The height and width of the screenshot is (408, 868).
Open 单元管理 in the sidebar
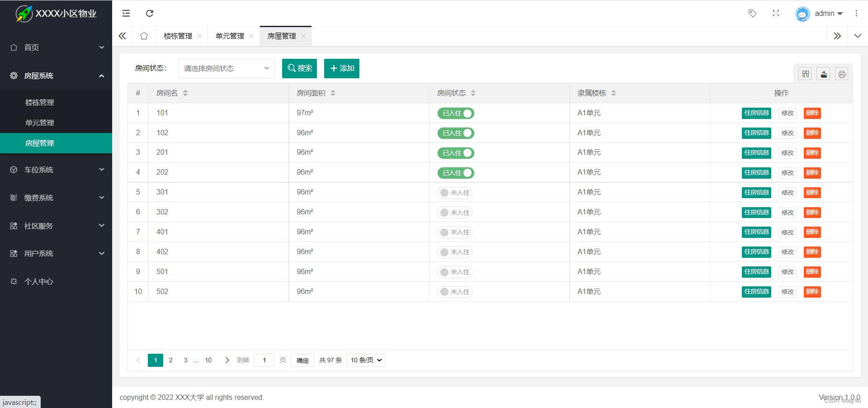[x=56, y=123]
